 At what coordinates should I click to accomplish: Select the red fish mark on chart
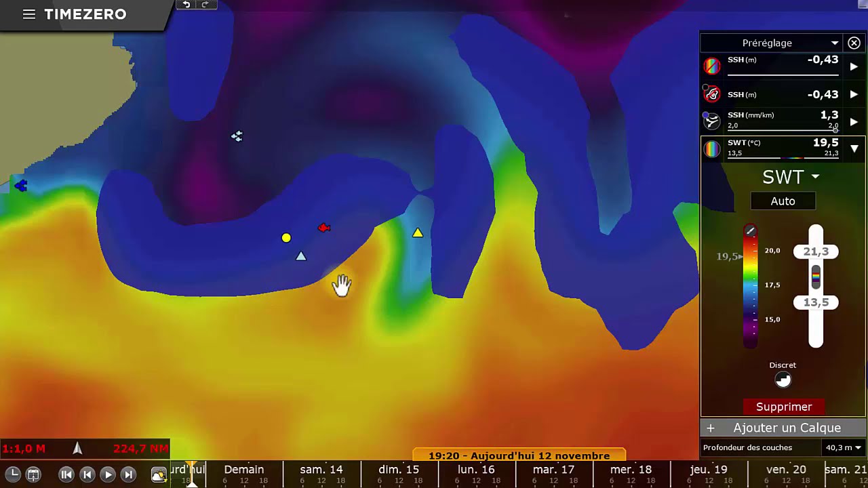(x=324, y=228)
